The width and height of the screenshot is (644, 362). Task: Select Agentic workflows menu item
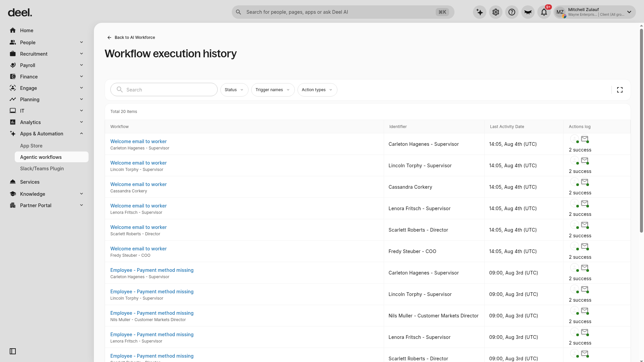pos(52,157)
